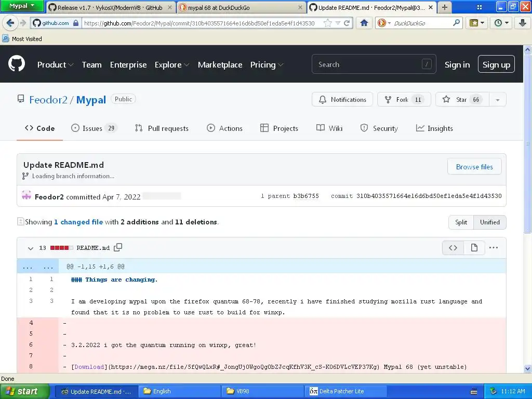Open the Security tab
This screenshot has height=399, width=532.
[x=379, y=128]
